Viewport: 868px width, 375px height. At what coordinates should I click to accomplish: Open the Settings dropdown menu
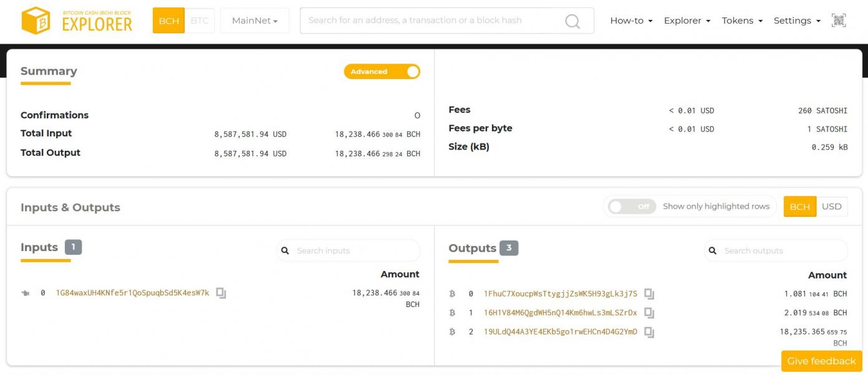[796, 21]
